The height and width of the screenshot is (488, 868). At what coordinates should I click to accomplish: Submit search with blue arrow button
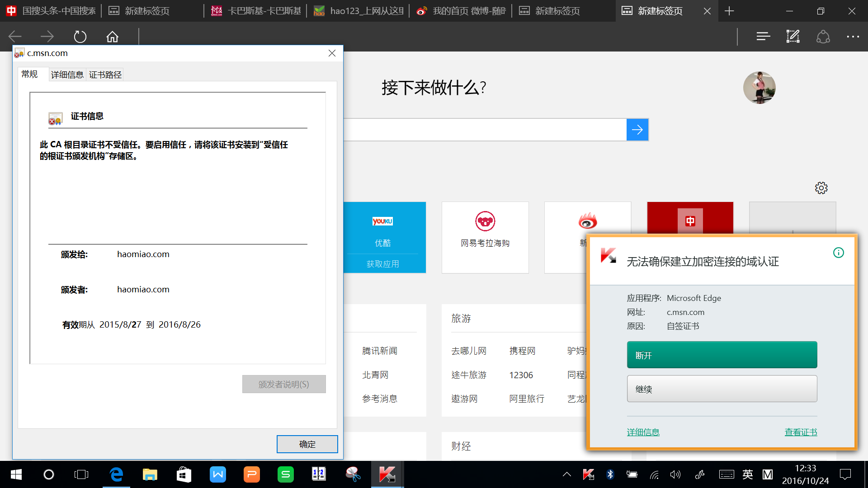637,130
